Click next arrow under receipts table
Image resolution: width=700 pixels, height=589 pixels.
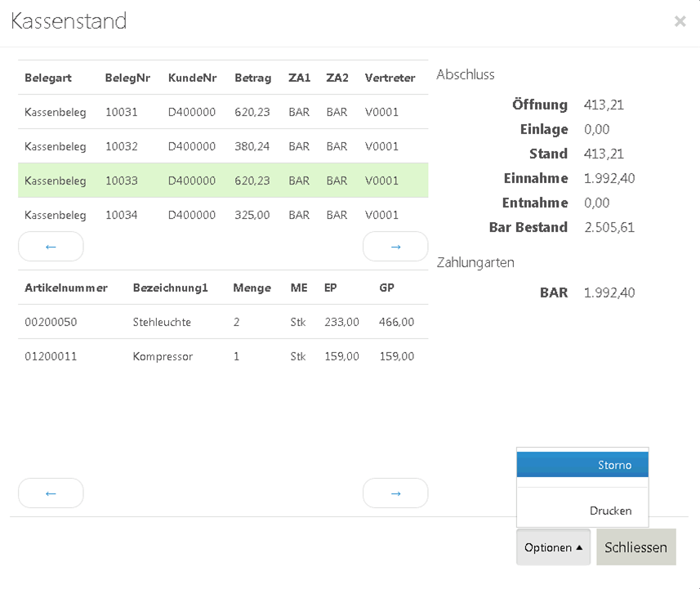tap(395, 246)
